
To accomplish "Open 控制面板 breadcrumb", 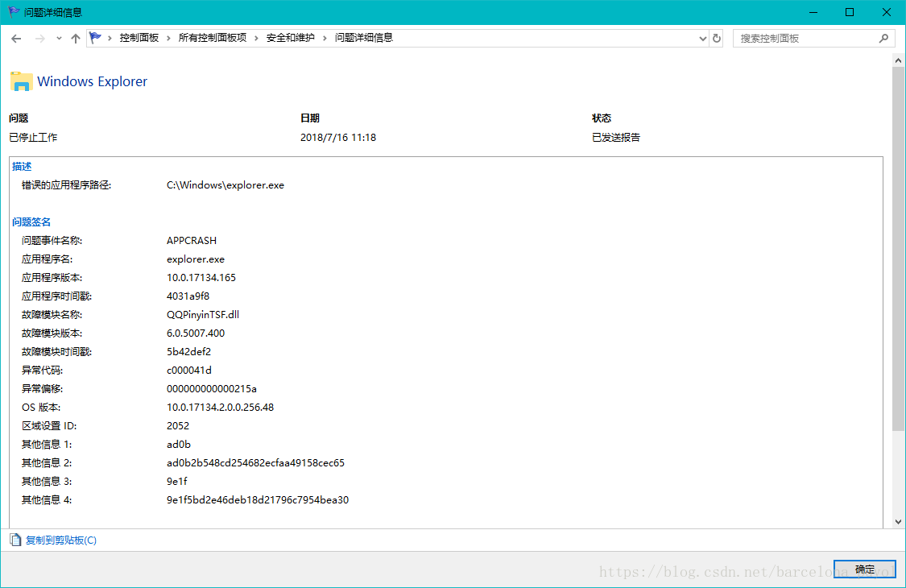I will coord(139,38).
